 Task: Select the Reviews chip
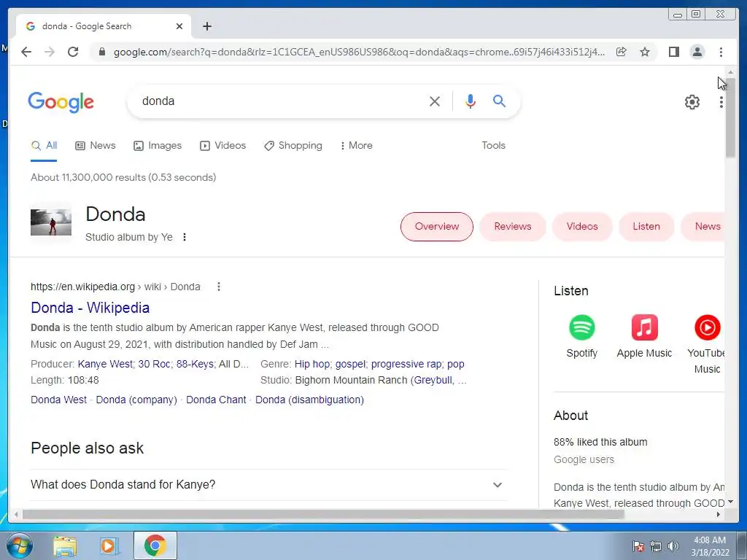(x=513, y=227)
